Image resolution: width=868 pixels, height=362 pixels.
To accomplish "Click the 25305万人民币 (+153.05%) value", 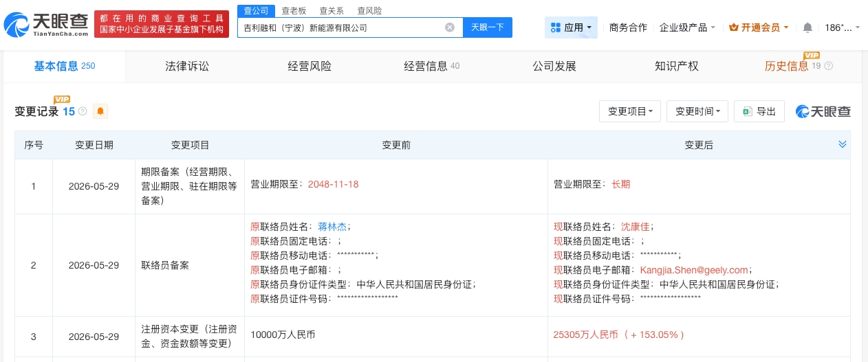I will point(619,335).
